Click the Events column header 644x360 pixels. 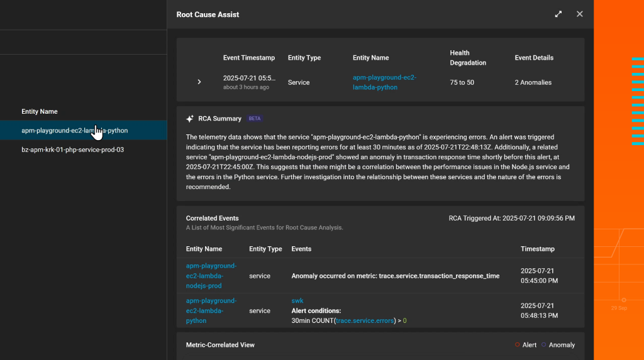[x=301, y=249]
